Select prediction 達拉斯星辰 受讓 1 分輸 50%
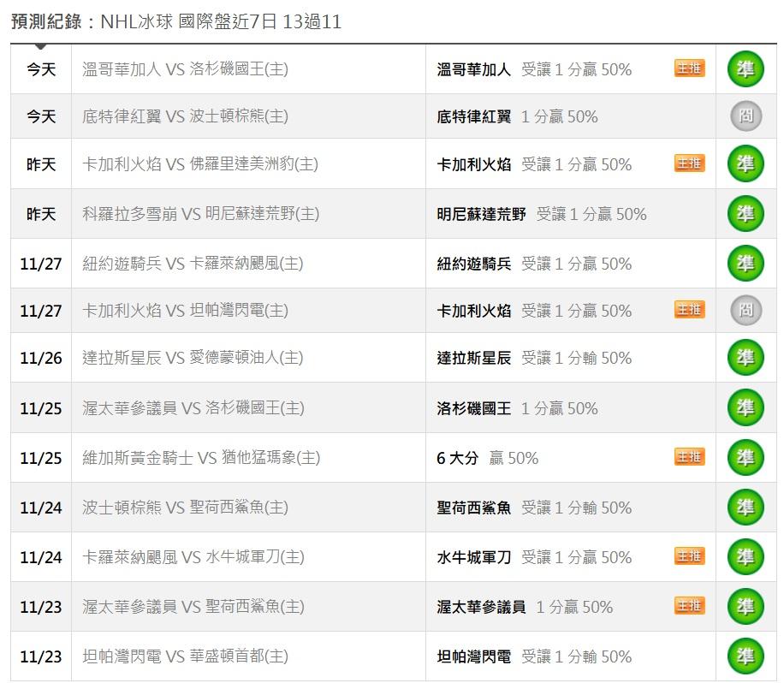784x683 pixels. [534, 358]
